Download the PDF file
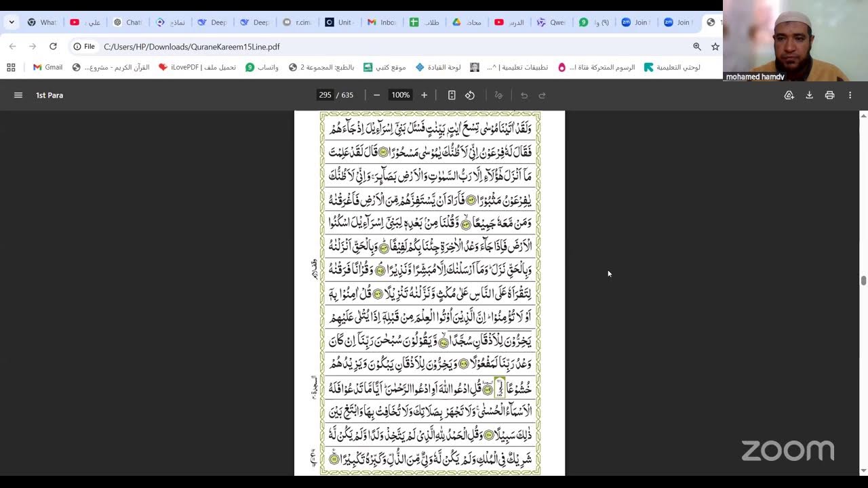Screen dimensions: 868x488 [x=809, y=95]
